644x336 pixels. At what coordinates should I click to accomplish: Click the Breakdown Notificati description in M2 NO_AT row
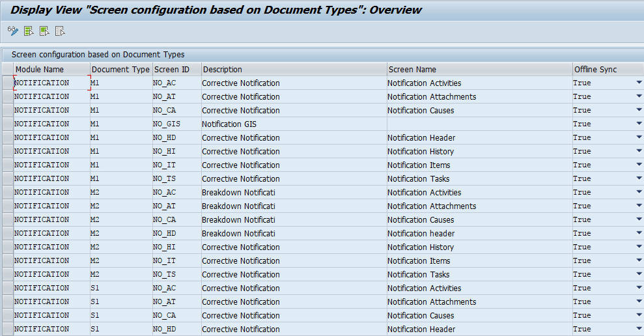(x=238, y=206)
